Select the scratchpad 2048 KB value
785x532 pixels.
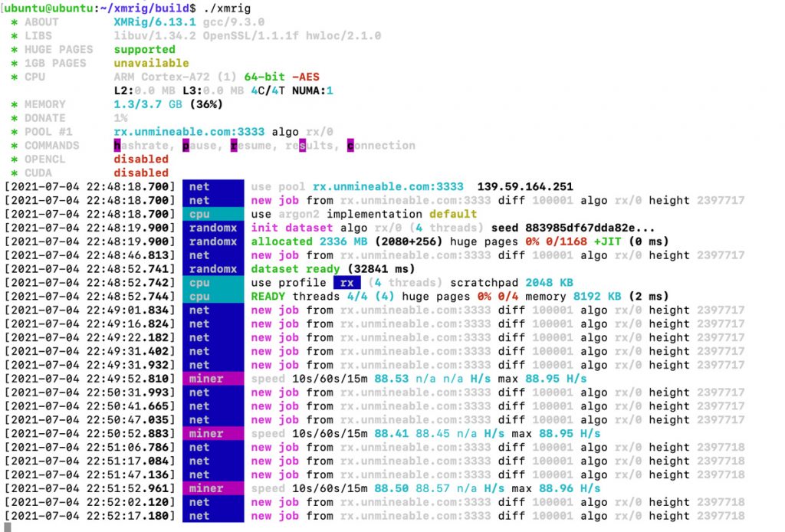[549, 283]
